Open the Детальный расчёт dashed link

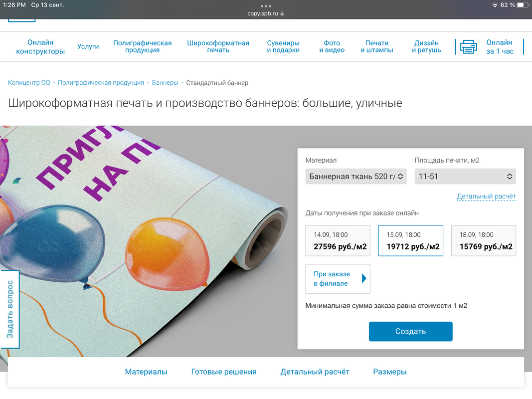coord(486,197)
